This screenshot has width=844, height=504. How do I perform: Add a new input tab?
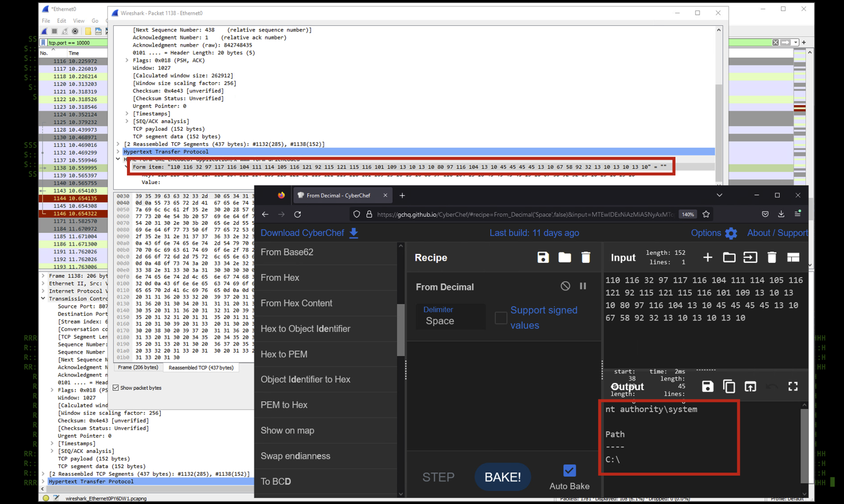[x=707, y=257]
